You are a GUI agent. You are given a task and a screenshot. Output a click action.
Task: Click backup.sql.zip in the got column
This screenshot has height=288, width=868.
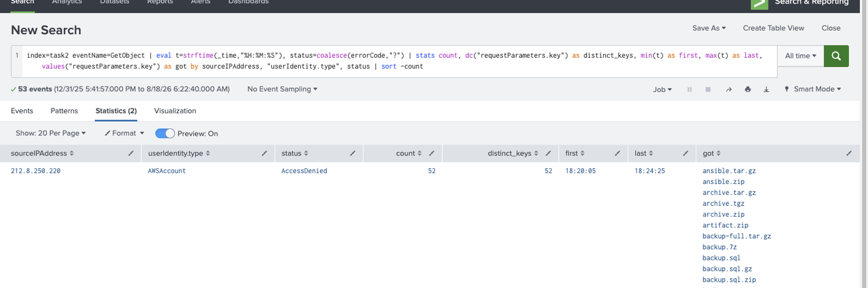[729, 280]
